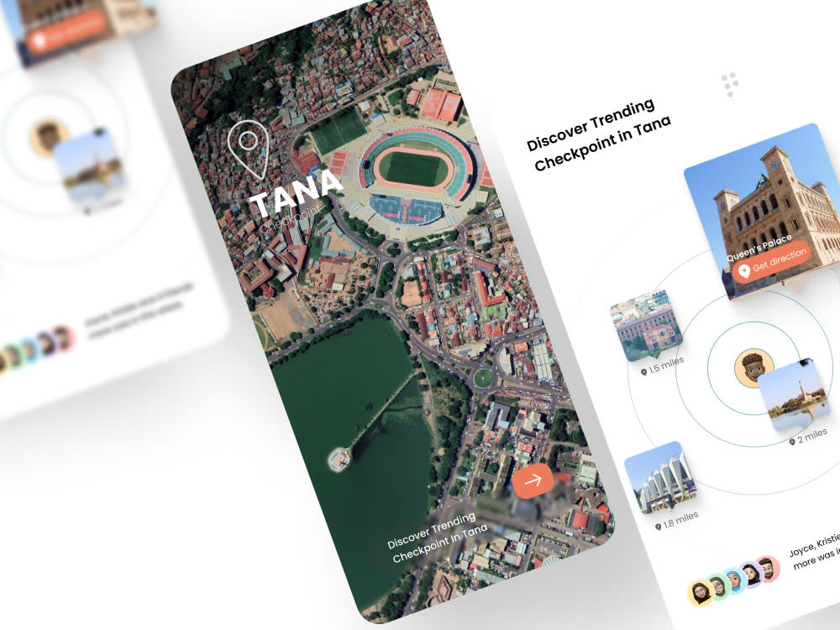840x630 pixels.
Task: Click the blurred friend avatars row in left screen
Action: (x=35, y=349)
